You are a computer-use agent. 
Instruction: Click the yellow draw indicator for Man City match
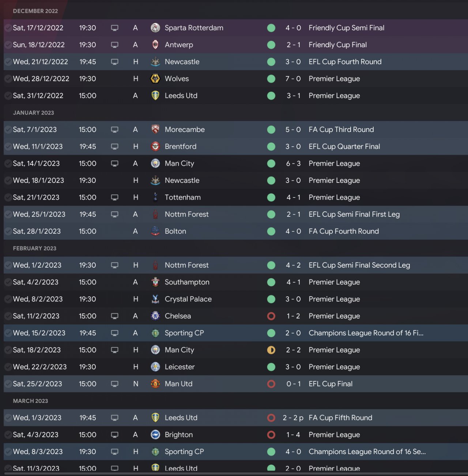pyautogui.click(x=271, y=350)
